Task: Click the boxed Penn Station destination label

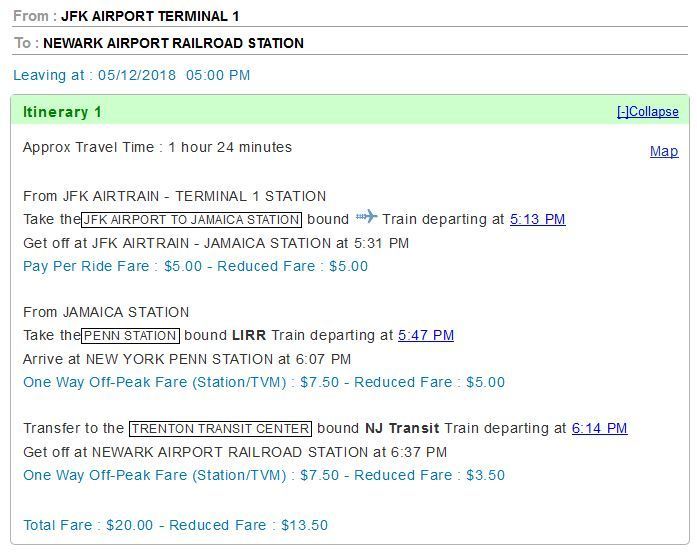Action: tap(131, 336)
